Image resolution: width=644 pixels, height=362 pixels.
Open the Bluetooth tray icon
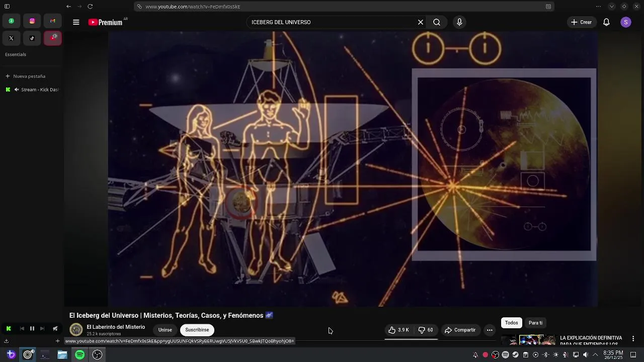pyautogui.click(x=545, y=354)
